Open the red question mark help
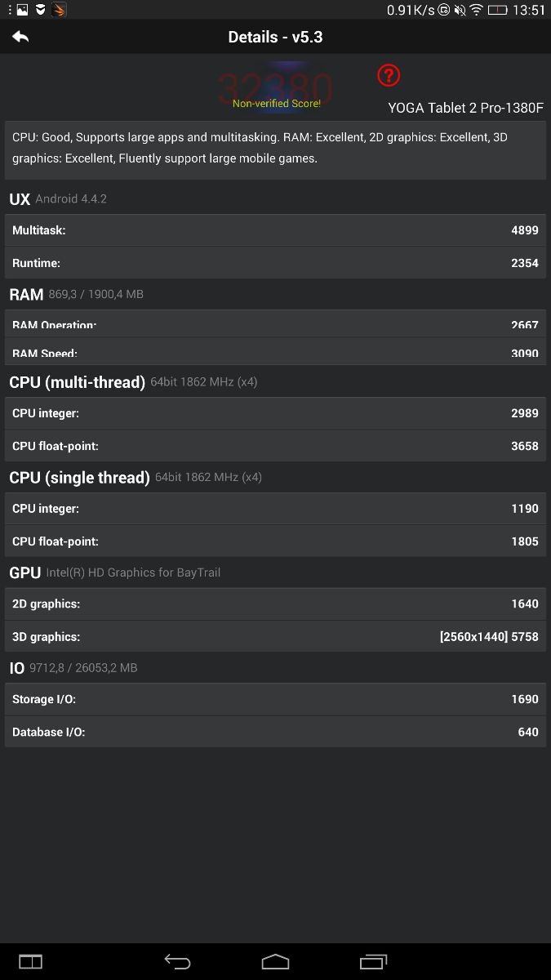Image resolution: width=551 pixels, height=980 pixels. [x=389, y=76]
